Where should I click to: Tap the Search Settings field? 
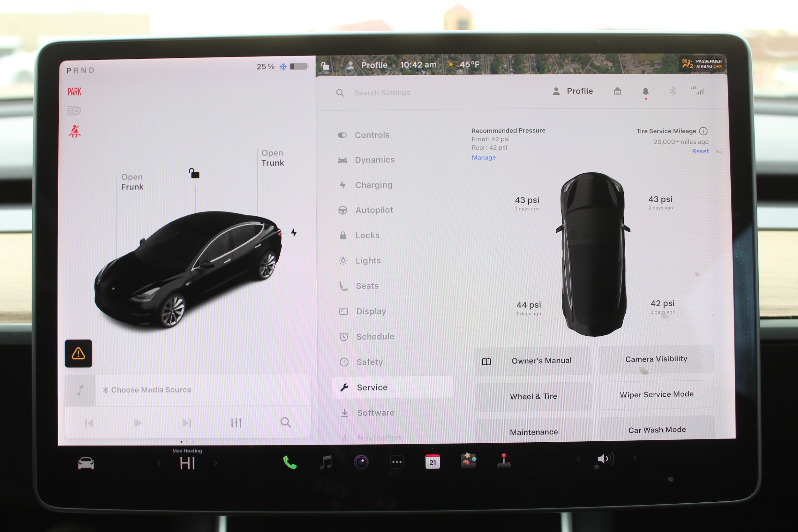(x=382, y=93)
